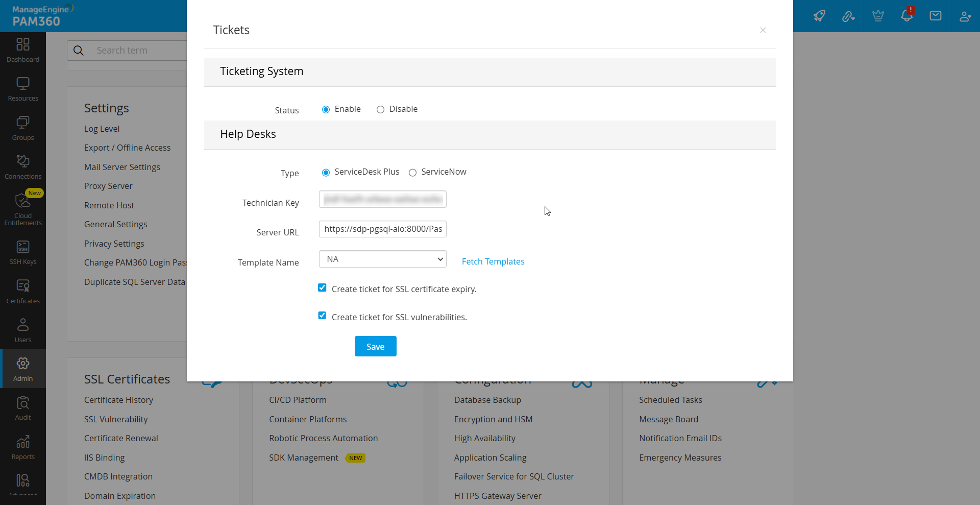This screenshot has height=505, width=980.
Task: Open the Dashboard sidebar icon
Action: pos(23,50)
